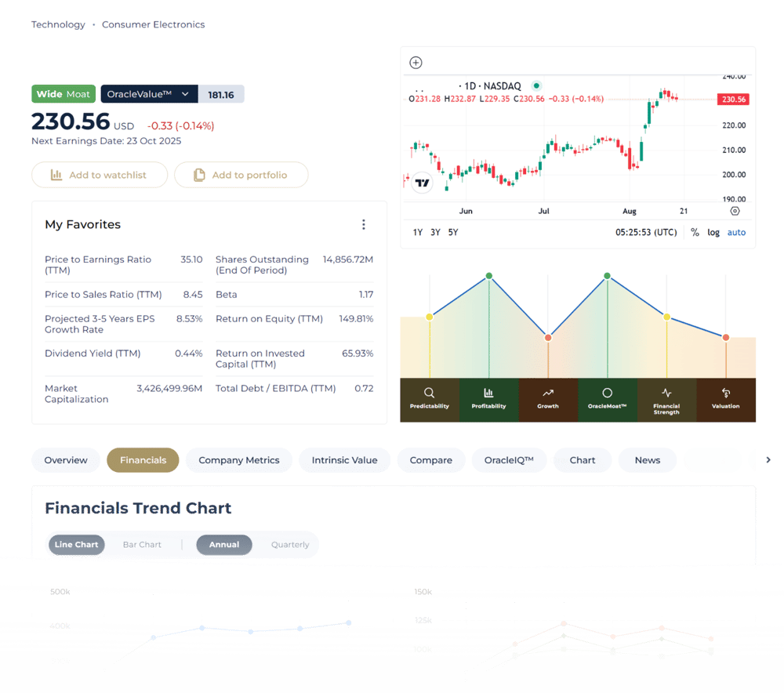Click Return on Invested Capital value 65.93%

(x=358, y=354)
